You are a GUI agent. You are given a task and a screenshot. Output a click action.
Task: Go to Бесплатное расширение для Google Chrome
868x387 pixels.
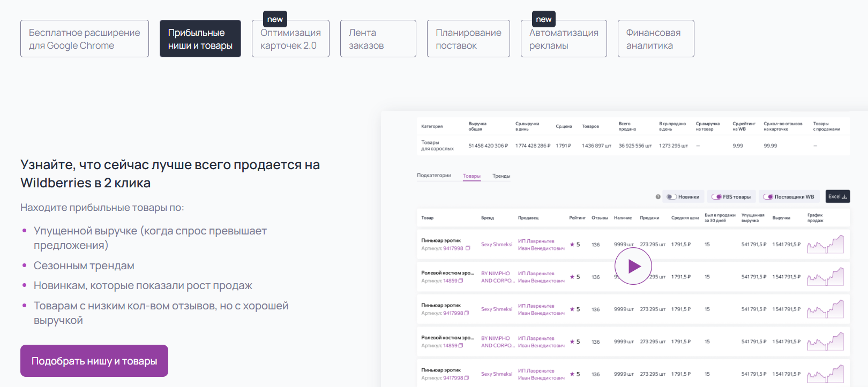(x=85, y=39)
